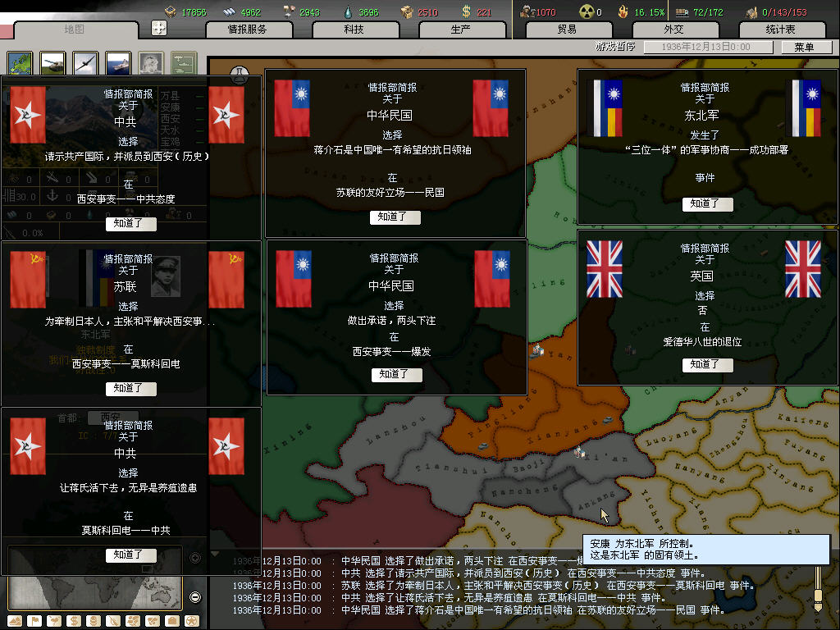Acknowledge the 西安事变——爆发 report
Screen dimensions: 840x630
point(397,374)
